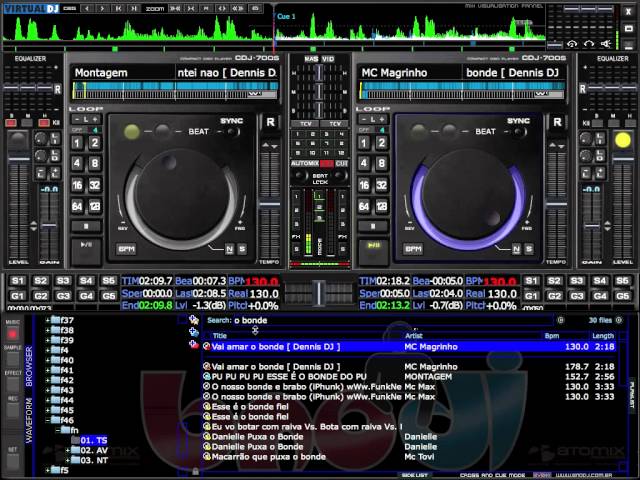Reset left equalizer with R button

click(58, 89)
